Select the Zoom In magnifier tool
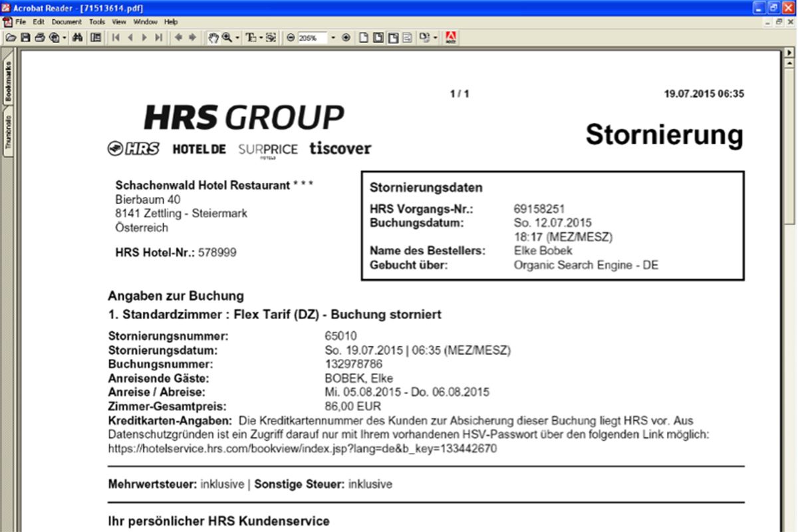The height and width of the screenshot is (532, 798). click(x=227, y=38)
